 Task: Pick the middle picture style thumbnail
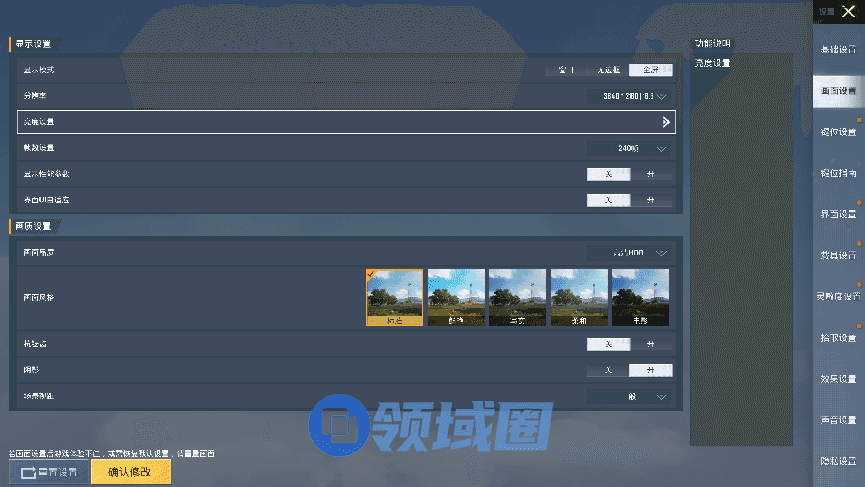click(517, 297)
